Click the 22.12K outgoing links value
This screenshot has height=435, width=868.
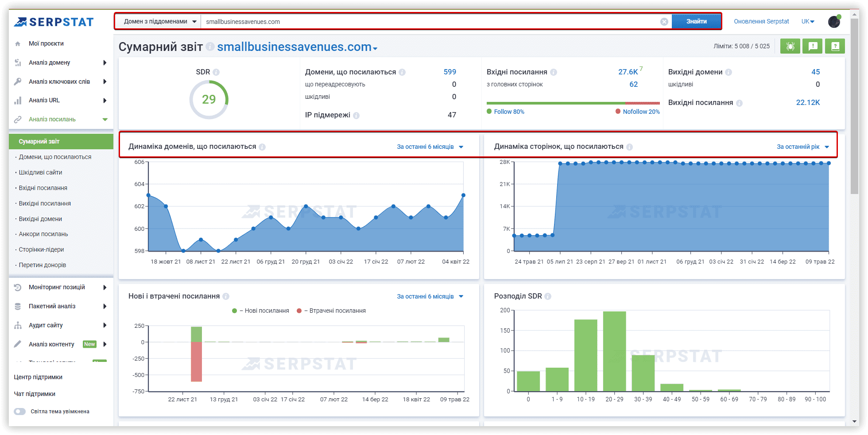(808, 103)
